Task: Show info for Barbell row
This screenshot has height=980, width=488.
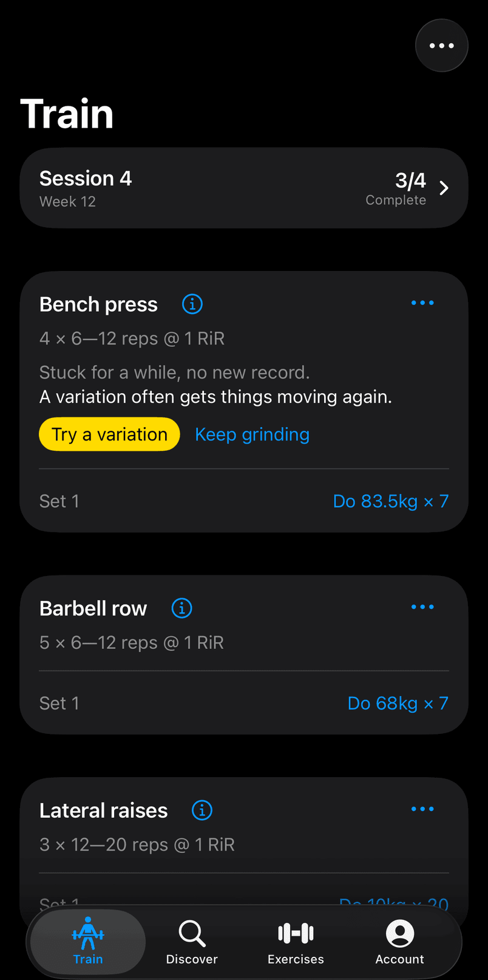Action: (181, 608)
